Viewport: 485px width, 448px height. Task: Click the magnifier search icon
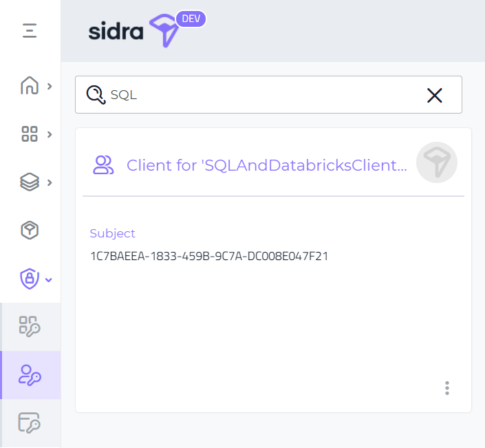click(95, 95)
